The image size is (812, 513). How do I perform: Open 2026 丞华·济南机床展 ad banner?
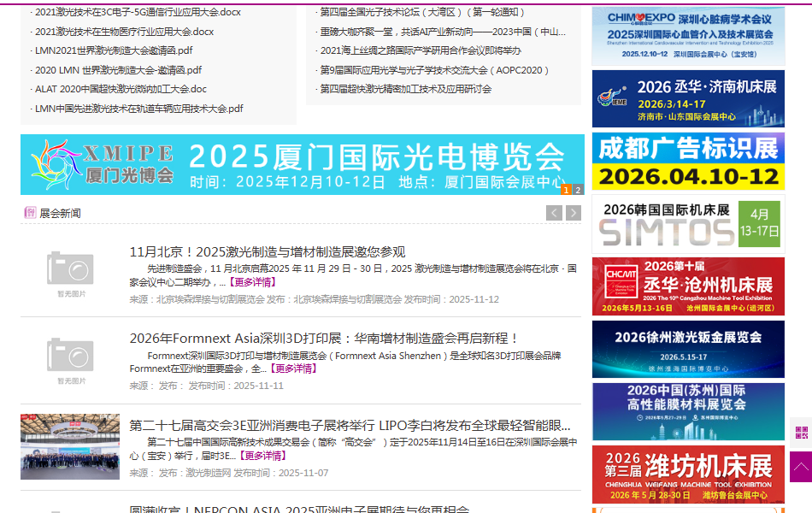tap(688, 98)
